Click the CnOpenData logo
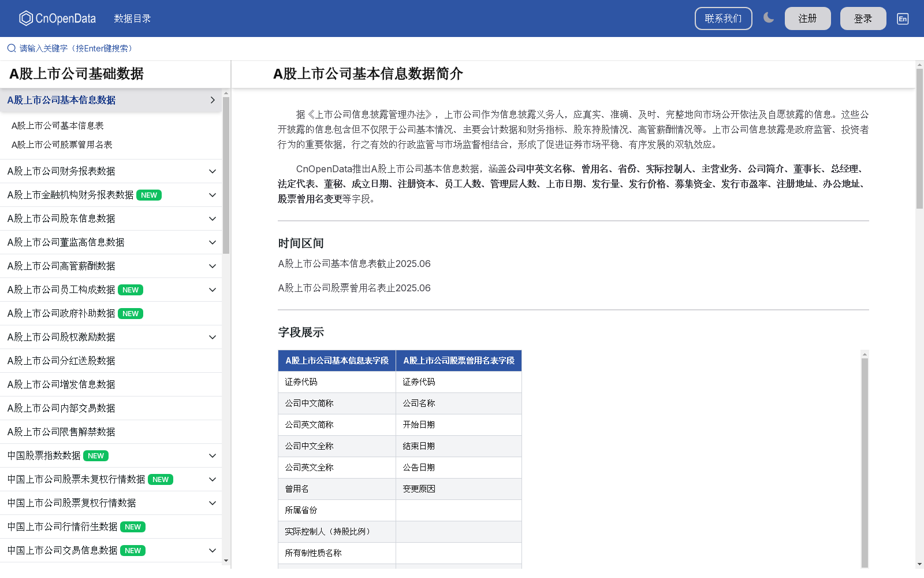The image size is (924, 578). pos(56,18)
